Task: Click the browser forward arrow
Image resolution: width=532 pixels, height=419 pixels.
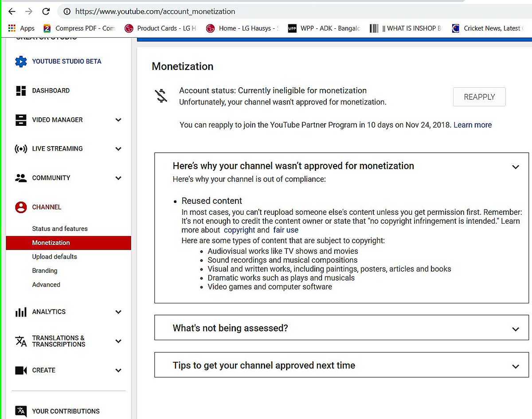Action: click(x=29, y=12)
